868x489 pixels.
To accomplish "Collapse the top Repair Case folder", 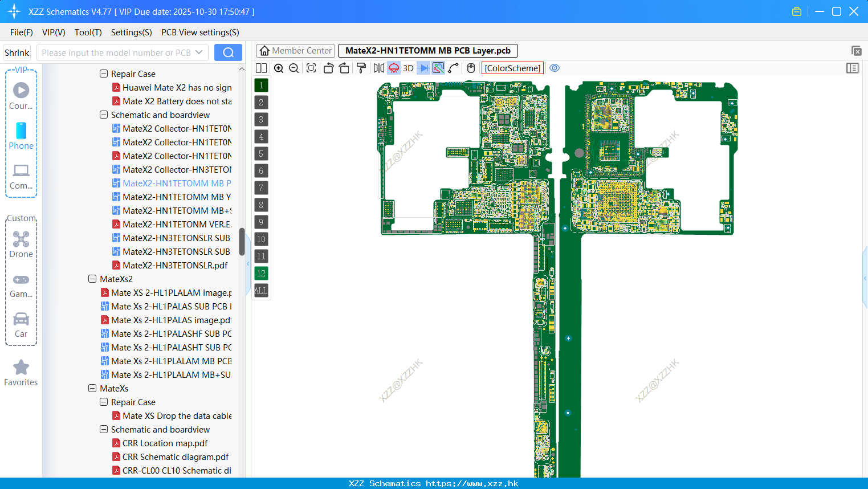I will (x=104, y=74).
